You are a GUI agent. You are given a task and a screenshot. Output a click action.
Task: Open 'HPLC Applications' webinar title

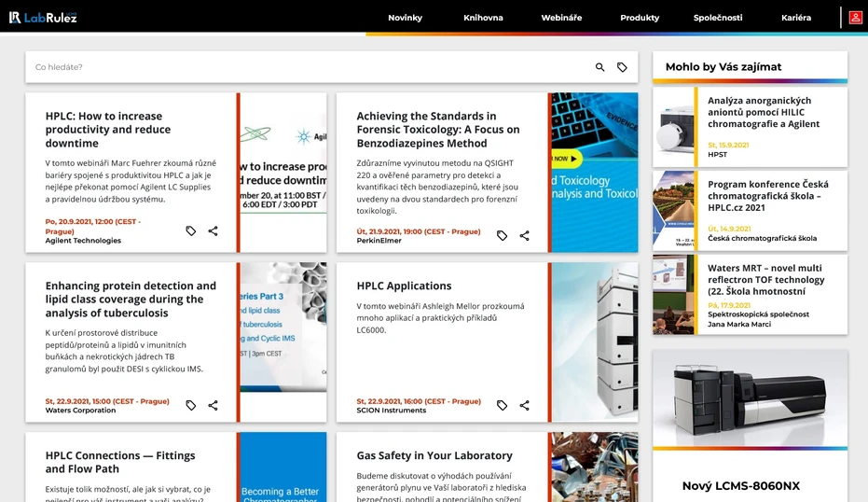tap(404, 286)
